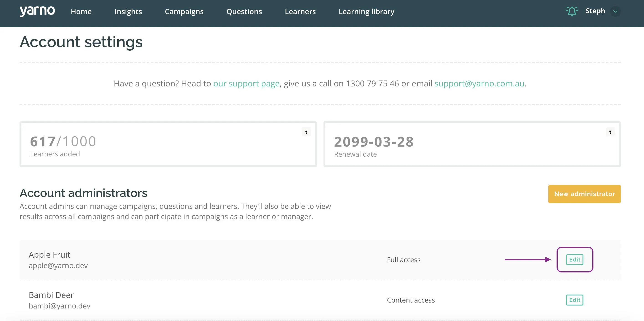
Task: Click the 'Learners added' label
Action: tap(55, 154)
